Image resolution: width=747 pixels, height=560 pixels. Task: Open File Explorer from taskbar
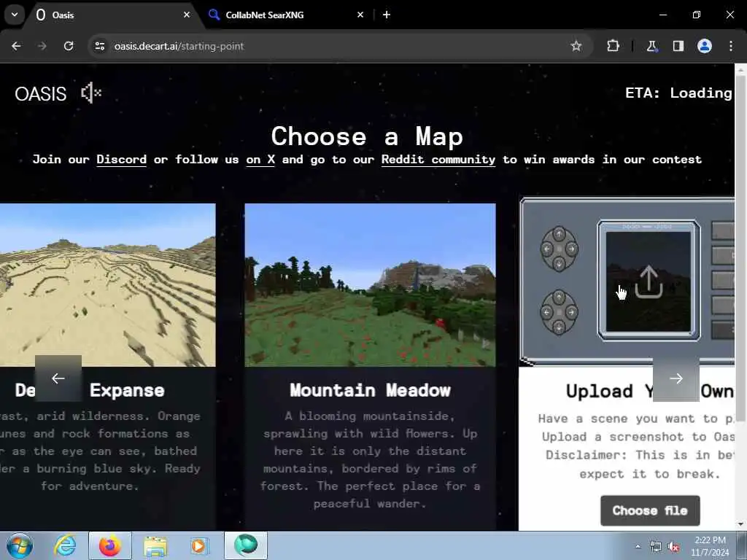click(x=155, y=545)
